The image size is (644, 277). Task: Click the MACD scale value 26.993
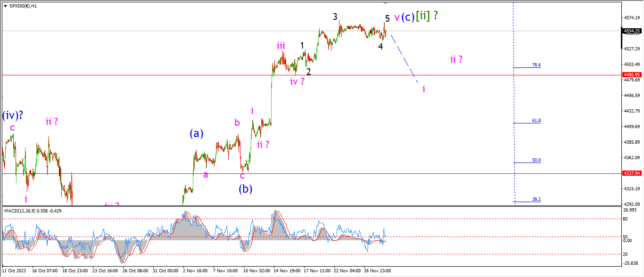point(631,210)
